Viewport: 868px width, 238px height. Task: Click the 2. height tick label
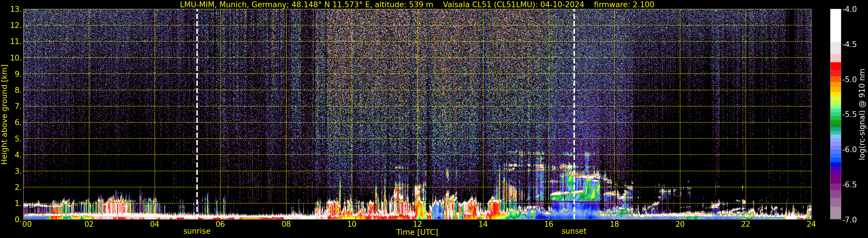18,187
